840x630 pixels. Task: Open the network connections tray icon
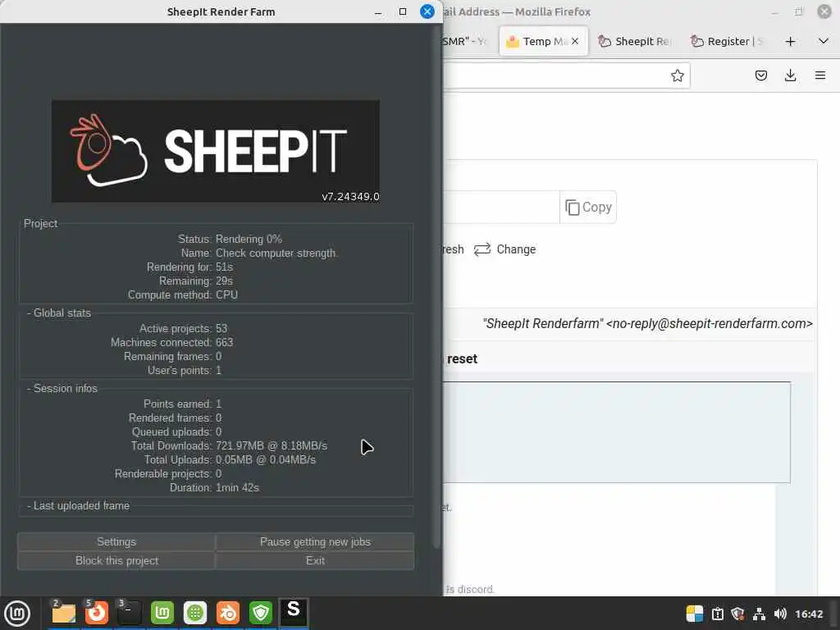pos(759,614)
